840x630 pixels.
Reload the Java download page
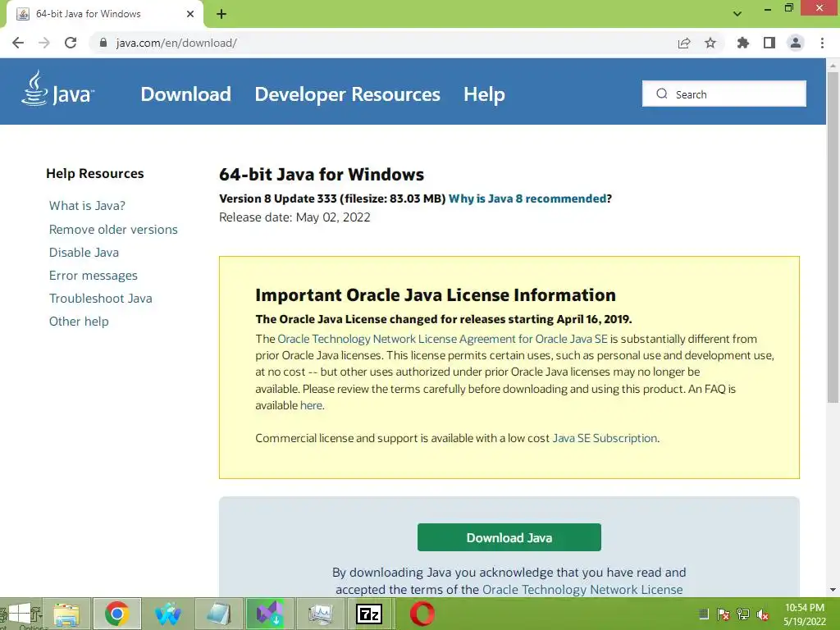tap(71, 43)
